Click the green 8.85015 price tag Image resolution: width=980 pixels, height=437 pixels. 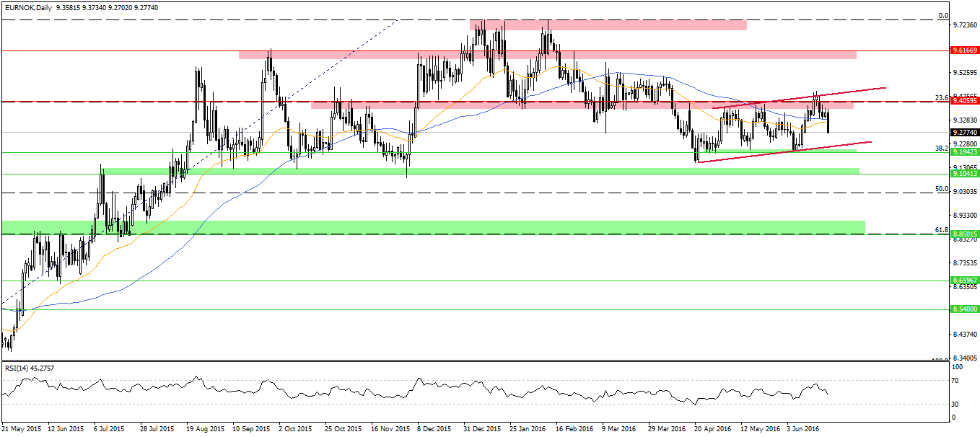coord(964,234)
